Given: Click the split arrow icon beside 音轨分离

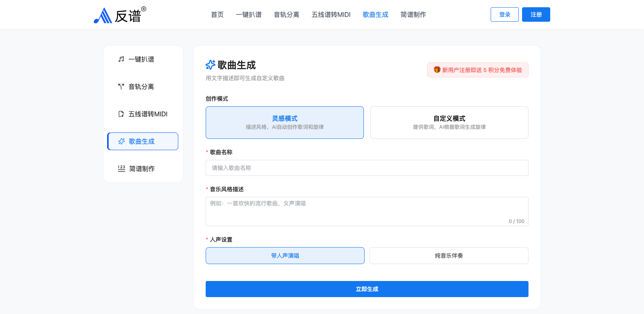Looking at the screenshot, I should [x=121, y=87].
